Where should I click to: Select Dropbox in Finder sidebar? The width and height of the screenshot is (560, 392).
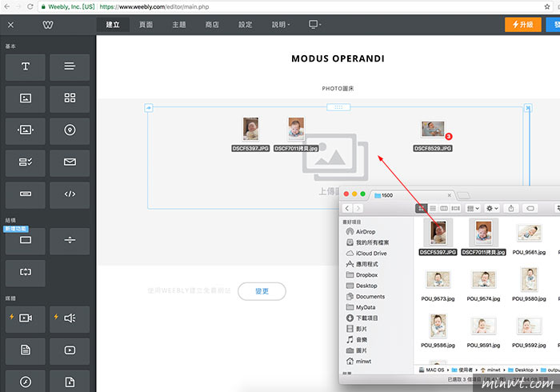click(x=362, y=275)
